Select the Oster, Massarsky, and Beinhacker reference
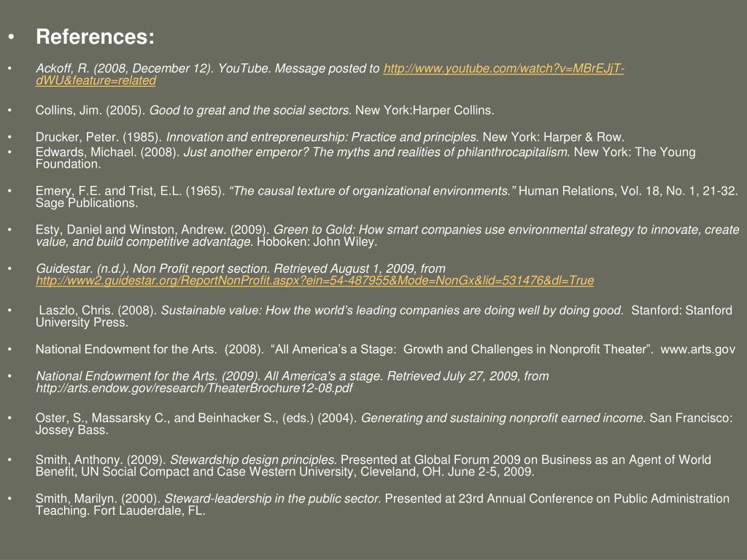The image size is (747, 560). coord(197,418)
